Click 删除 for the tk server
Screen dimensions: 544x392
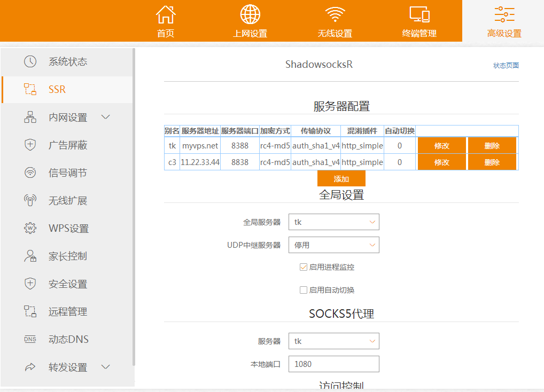pyautogui.click(x=492, y=146)
